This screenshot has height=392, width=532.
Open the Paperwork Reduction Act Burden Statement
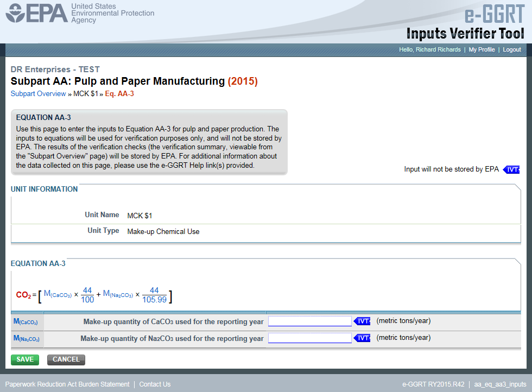(x=67, y=384)
